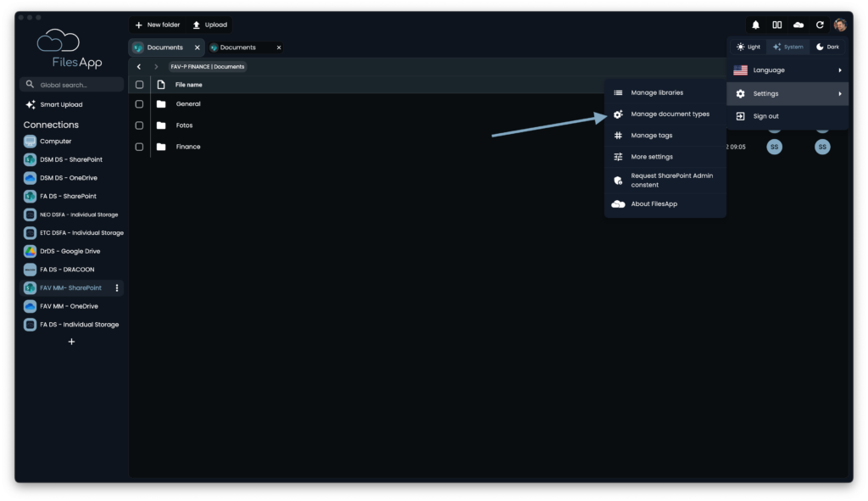Create a New folder
868x501 pixels.
pyautogui.click(x=158, y=25)
